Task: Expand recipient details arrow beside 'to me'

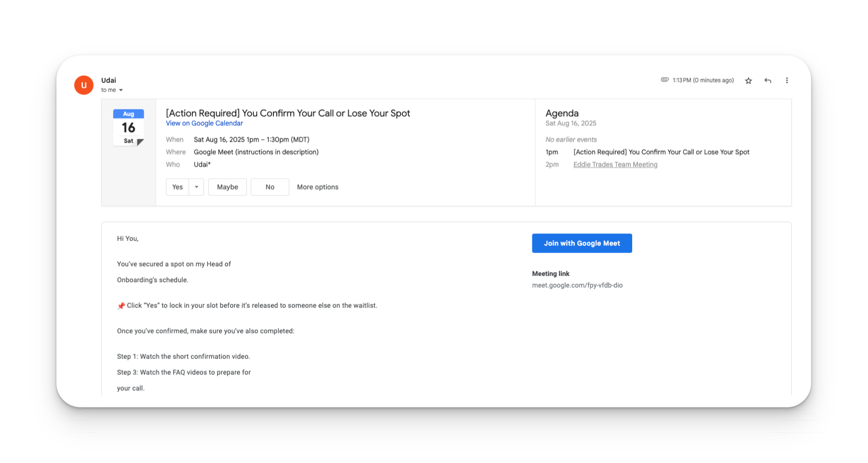Action: 121,90
